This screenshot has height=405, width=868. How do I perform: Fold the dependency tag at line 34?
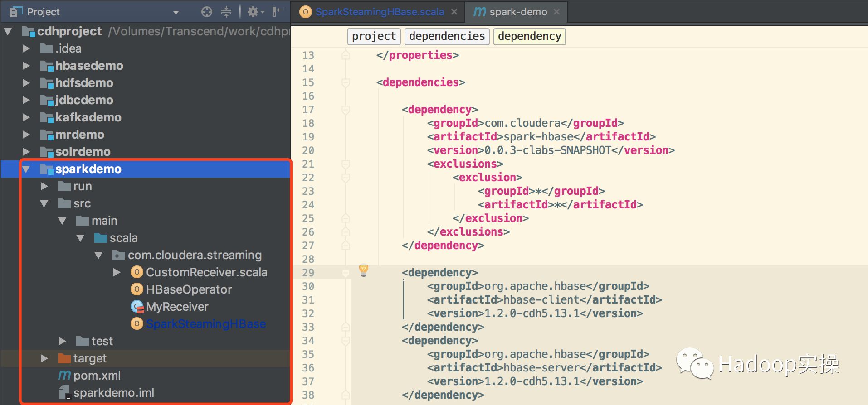[346, 341]
